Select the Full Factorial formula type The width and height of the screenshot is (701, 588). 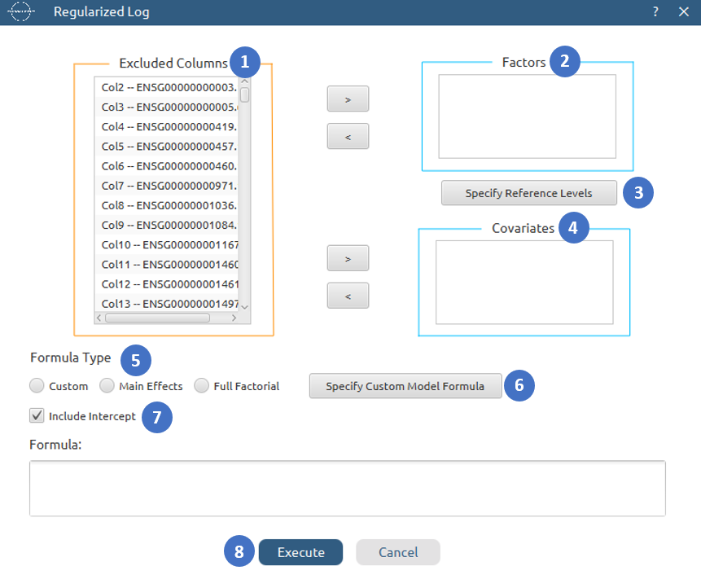[202, 385]
